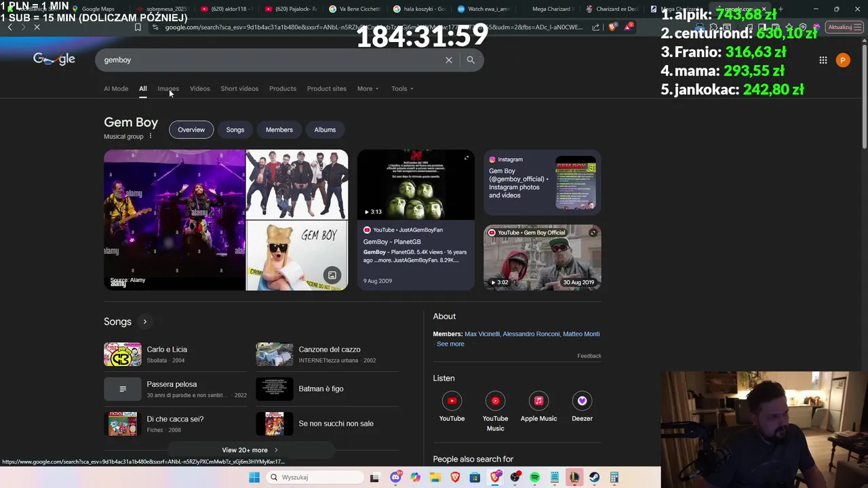Select the Overview chip
The width and height of the screenshot is (868, 488).
pos(191,129)
